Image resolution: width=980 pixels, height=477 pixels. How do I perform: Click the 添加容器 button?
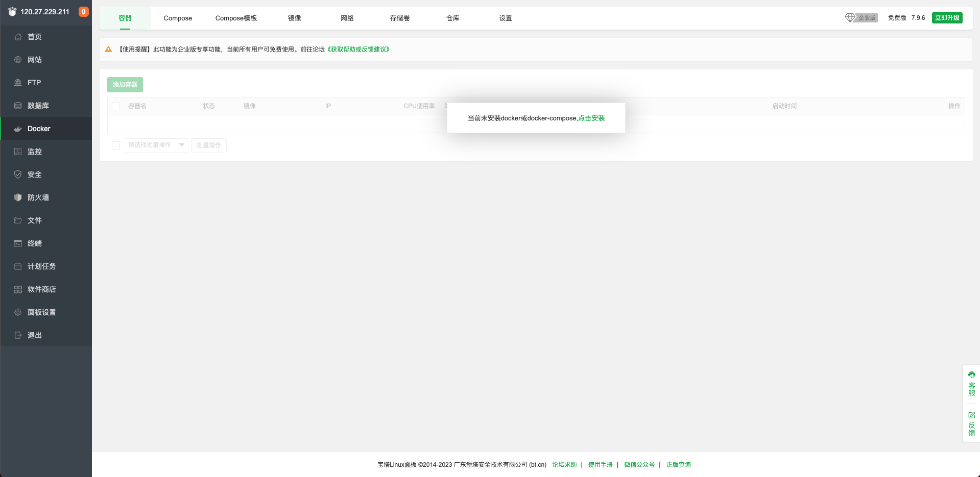(x=125, y=85)
